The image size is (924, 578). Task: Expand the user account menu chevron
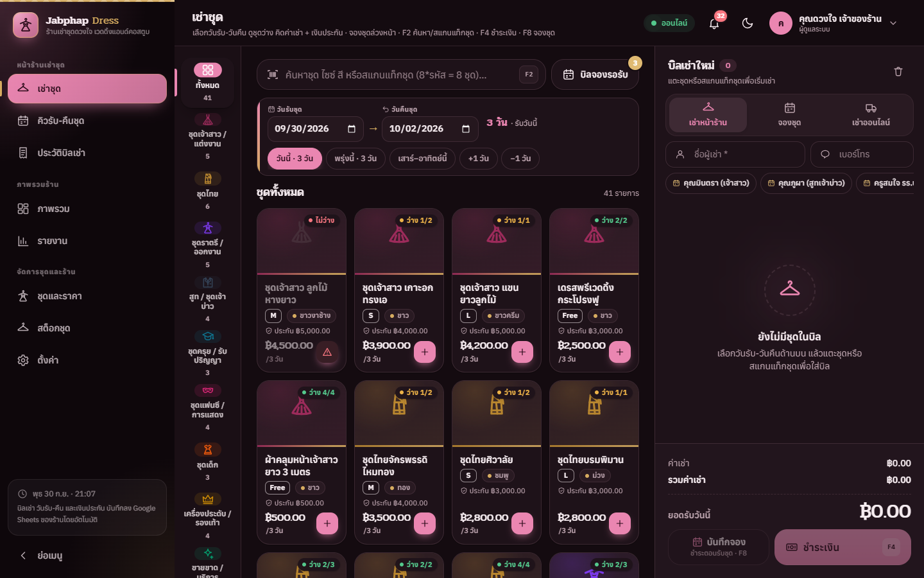point(893,23)
